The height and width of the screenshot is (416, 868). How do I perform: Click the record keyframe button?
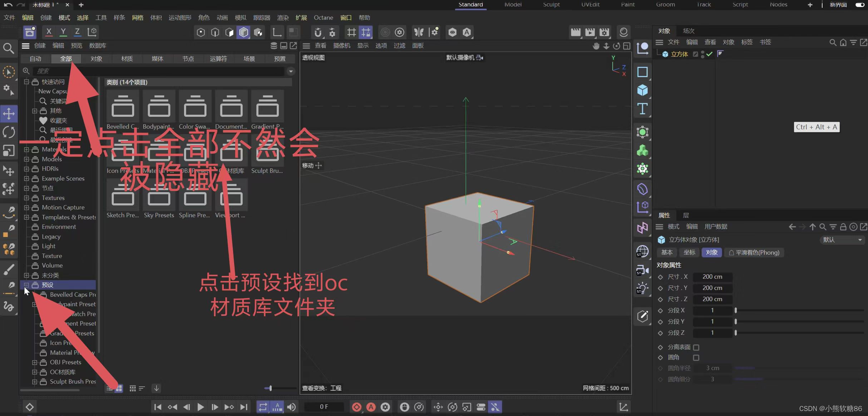point(356,407)
